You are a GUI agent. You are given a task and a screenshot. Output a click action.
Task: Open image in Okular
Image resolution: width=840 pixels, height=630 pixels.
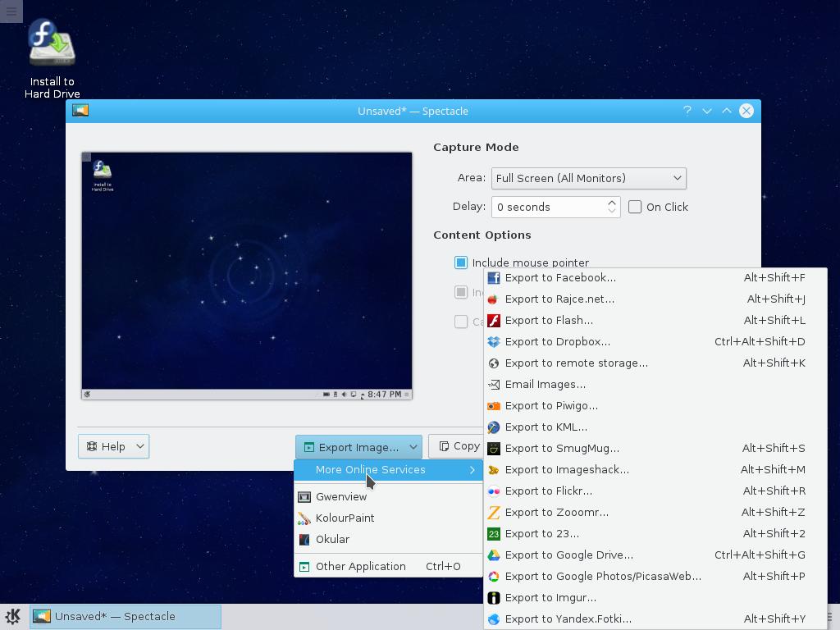pyautogui.click(x=388, y=540)
